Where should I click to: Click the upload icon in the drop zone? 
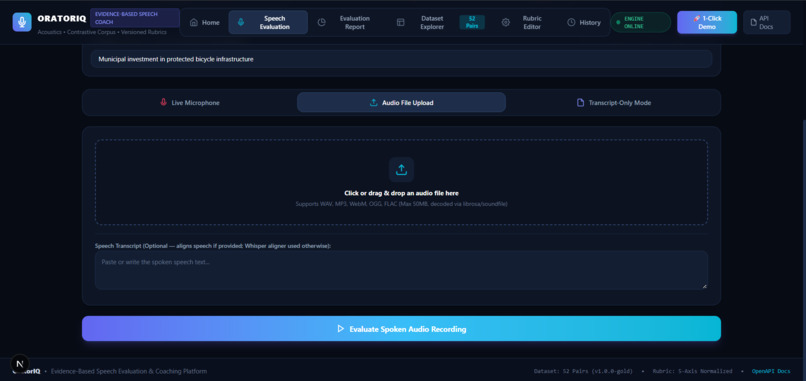tap(401, 170)
